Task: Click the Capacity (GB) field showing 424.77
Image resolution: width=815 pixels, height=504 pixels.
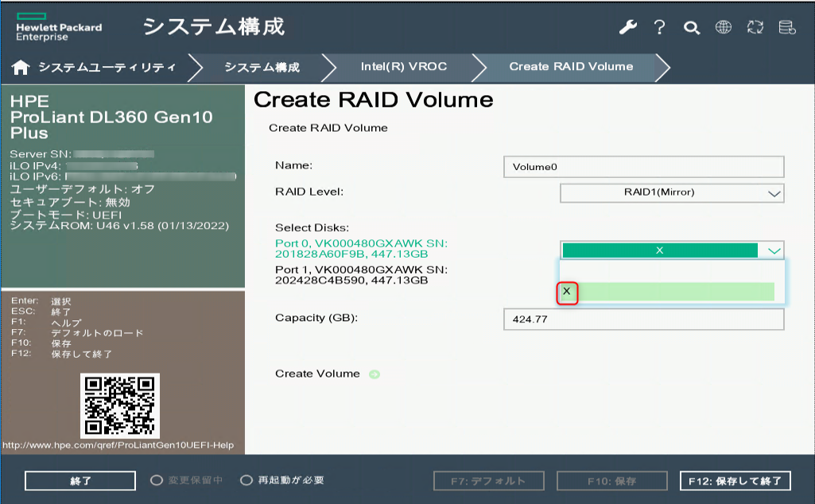Action: click(x=643, y=319)
